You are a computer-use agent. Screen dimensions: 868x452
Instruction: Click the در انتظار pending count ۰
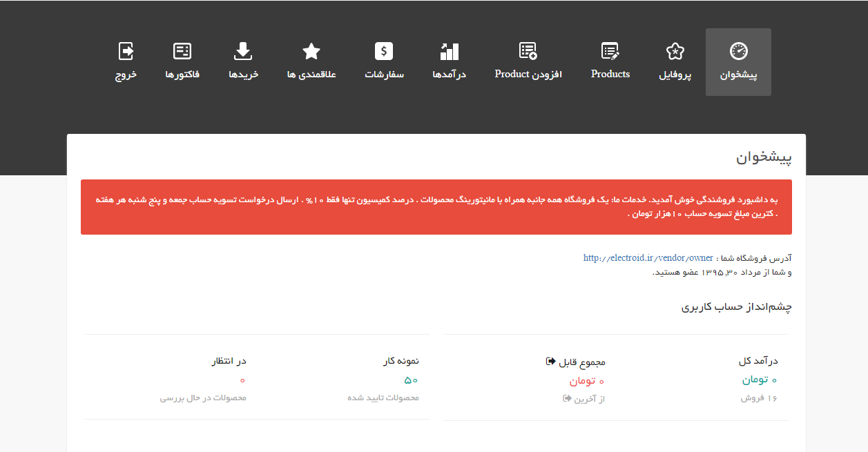[242, 380]
